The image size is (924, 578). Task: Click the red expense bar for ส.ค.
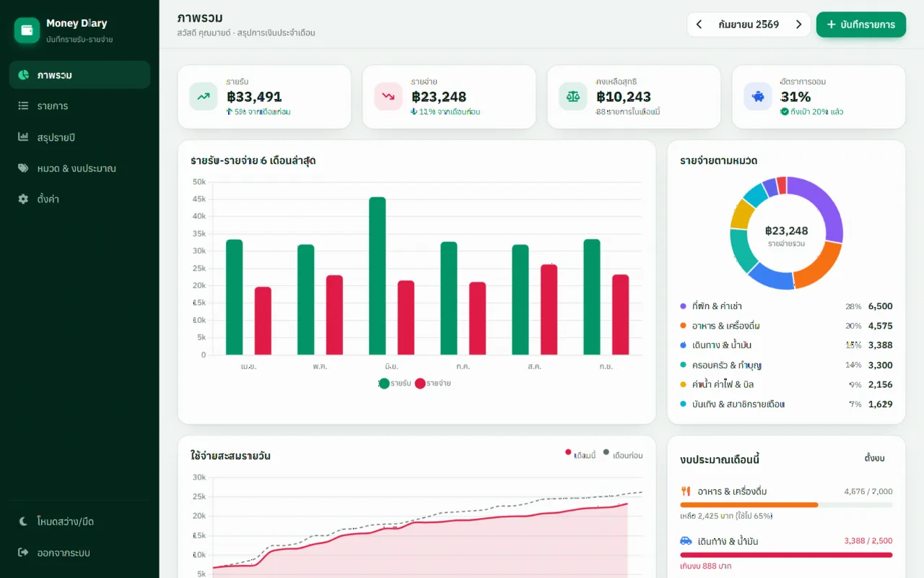(x=549, y=310)
